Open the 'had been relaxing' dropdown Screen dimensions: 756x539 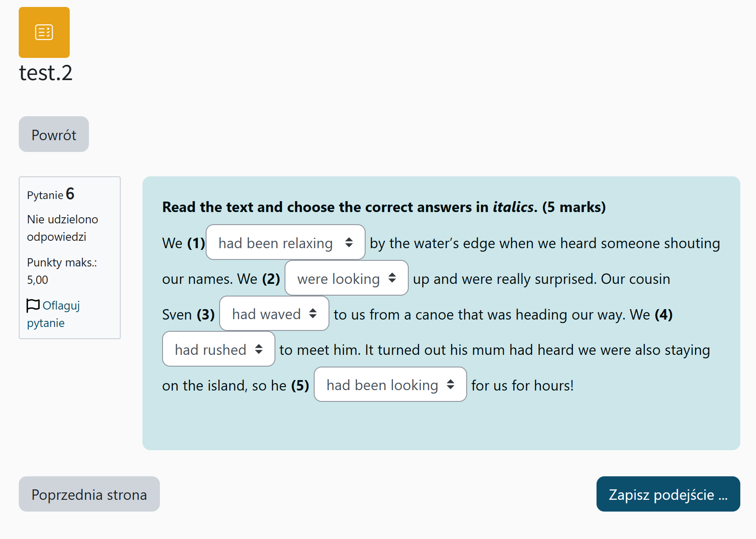(285, 243)
